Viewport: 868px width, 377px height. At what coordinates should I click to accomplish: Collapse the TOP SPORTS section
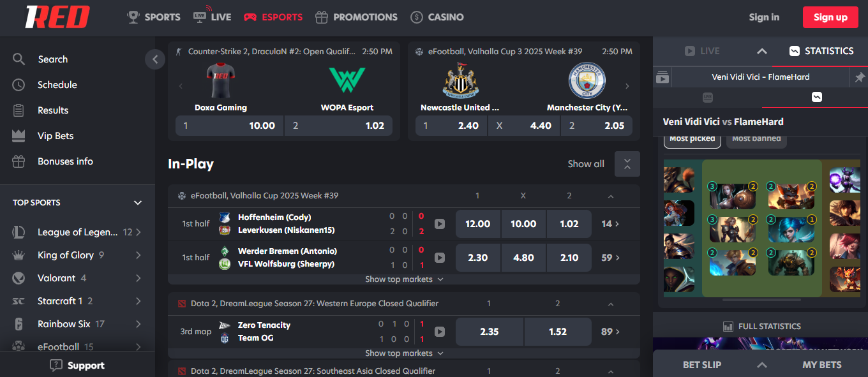(x=137, y=203)
